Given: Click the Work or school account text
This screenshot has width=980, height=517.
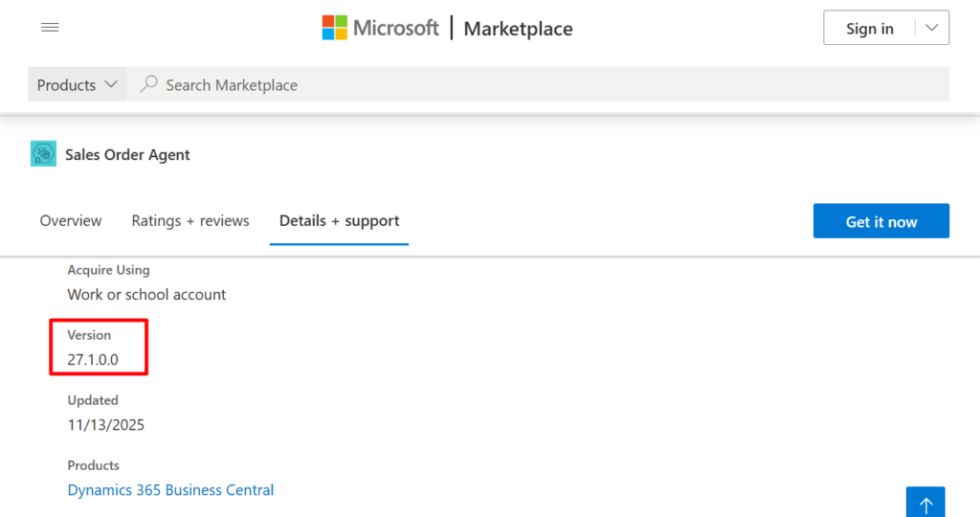Looking at the screenshot, I should tap(146, 295).
